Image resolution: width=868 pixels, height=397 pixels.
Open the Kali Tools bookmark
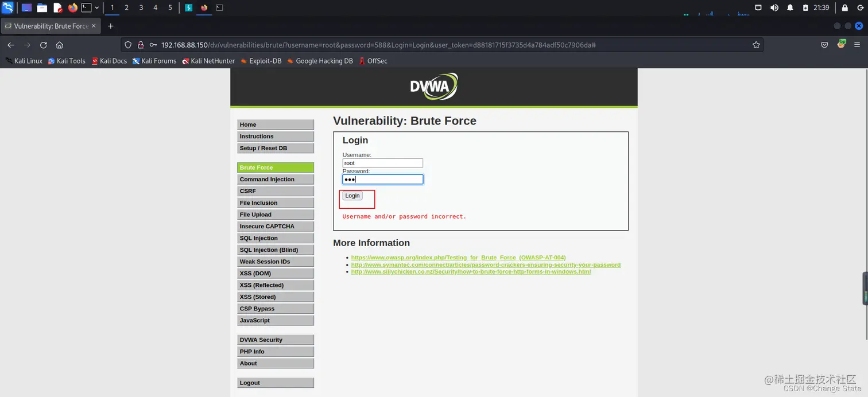click(67, 61)
